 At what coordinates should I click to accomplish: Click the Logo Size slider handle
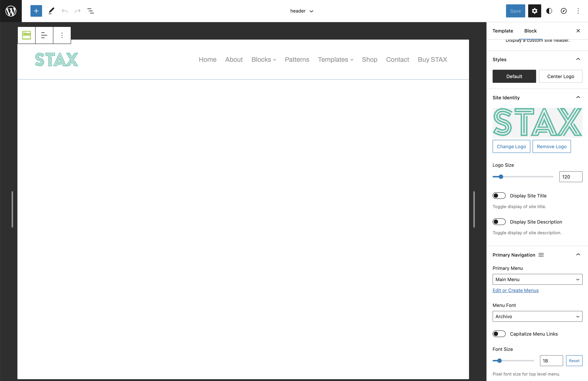tap(501, 177)
